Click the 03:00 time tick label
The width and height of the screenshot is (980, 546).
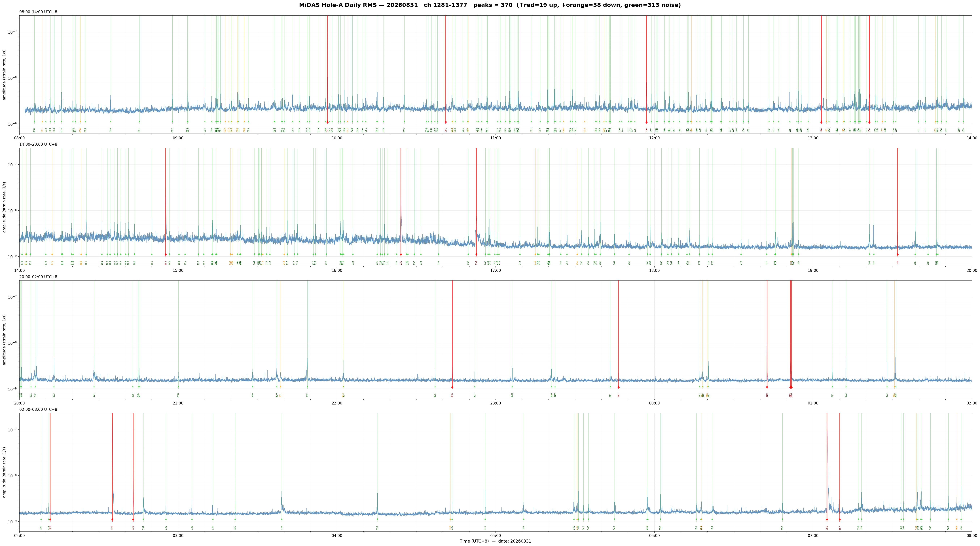(x=178, y=536)
